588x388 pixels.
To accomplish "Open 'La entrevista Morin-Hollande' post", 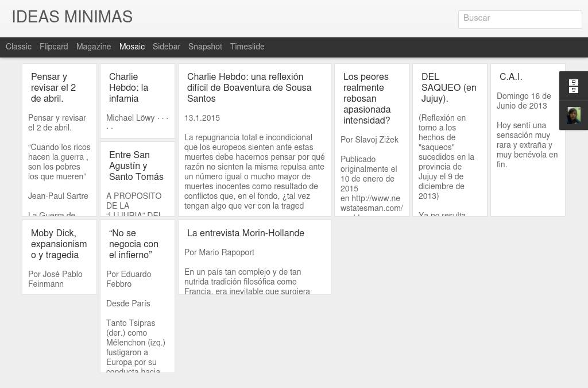I will pyautogui.click(x=246, y=233).
